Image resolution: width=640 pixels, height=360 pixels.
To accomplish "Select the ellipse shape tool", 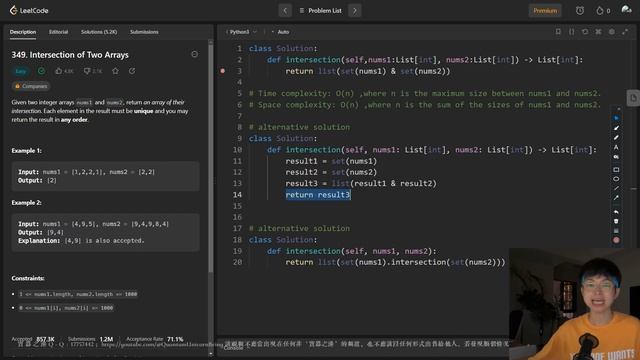I will pos(616,179).
